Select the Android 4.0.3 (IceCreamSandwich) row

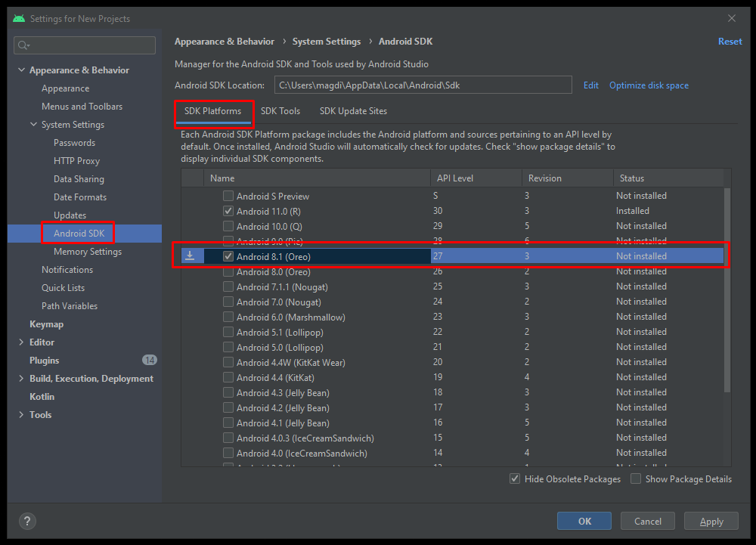pos(453,438)
